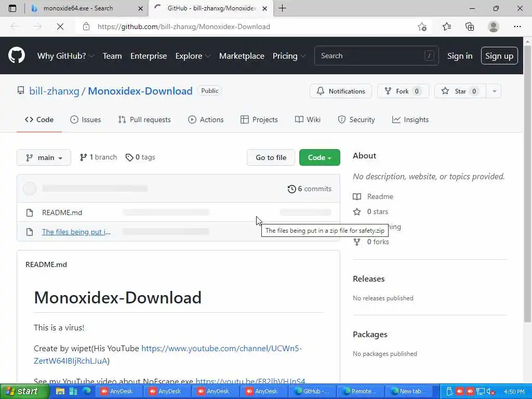View 1 branch link
Screen dimensions: 532x399
pyautogui.click(x=98, y=157)
